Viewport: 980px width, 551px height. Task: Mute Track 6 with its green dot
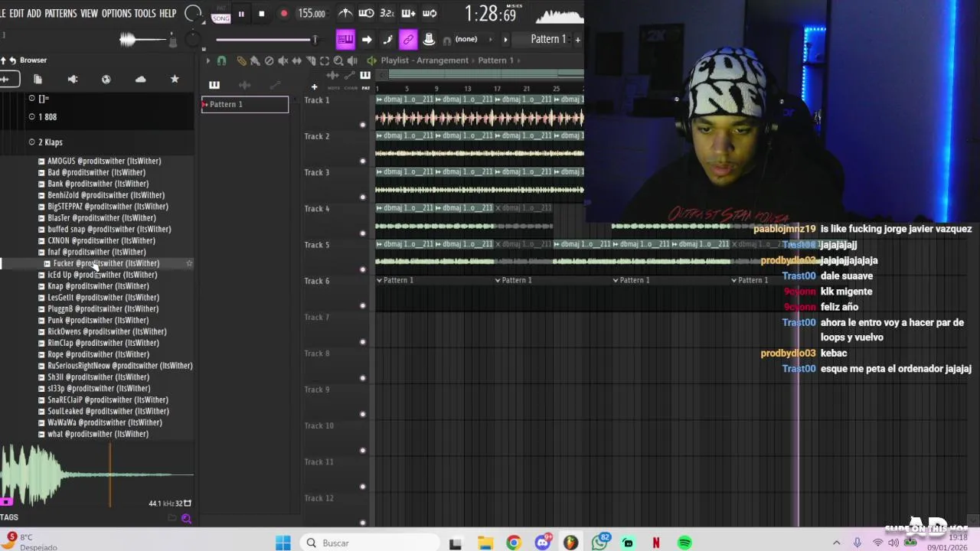click(x=363, y=306)
